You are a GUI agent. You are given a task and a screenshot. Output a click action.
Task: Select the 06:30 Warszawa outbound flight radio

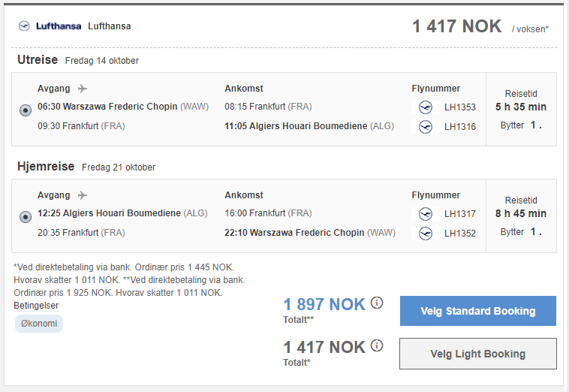tap(26, 110)
